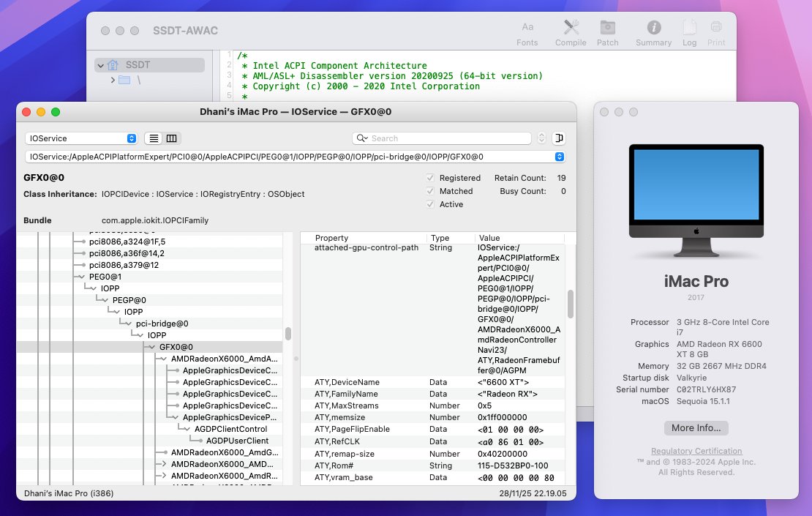Expand the backslash folder in SSDT tree
812x516 pixels.
113,80
